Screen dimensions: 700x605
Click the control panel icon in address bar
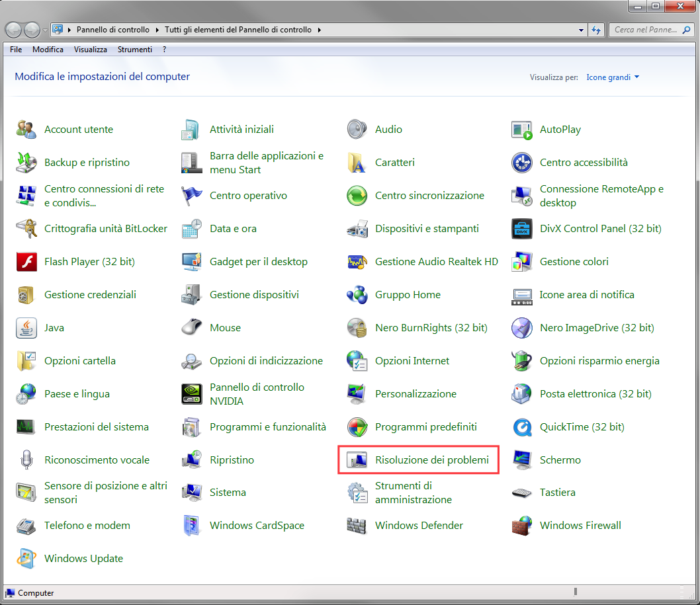coord(58,30)
